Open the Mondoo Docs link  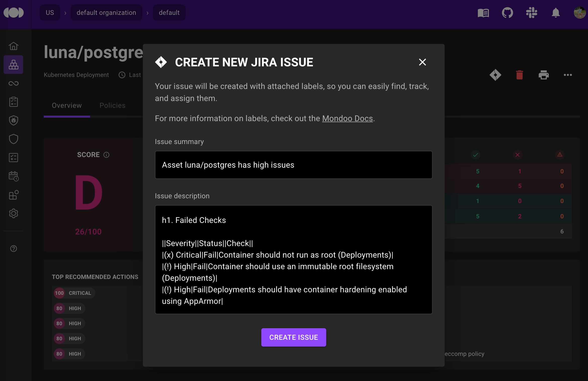point(347,118)
